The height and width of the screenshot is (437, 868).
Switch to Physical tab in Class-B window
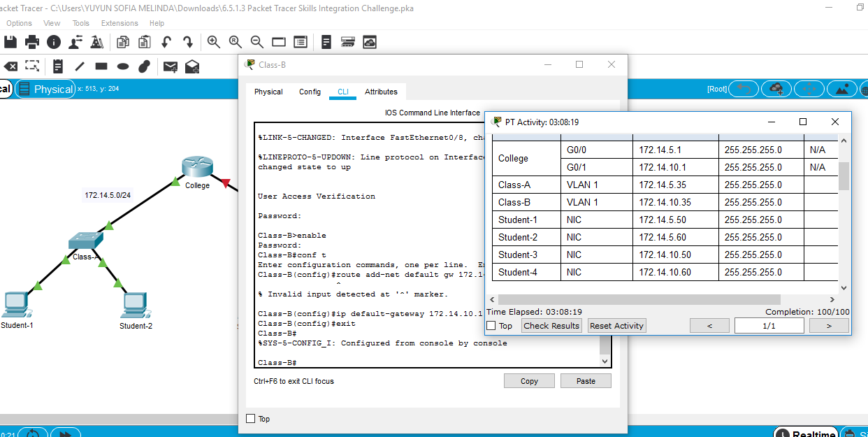[x=268, y=92]
